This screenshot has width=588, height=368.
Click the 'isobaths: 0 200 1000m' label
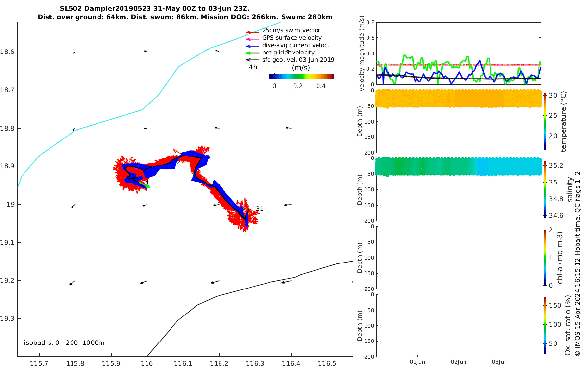[64, 342]
